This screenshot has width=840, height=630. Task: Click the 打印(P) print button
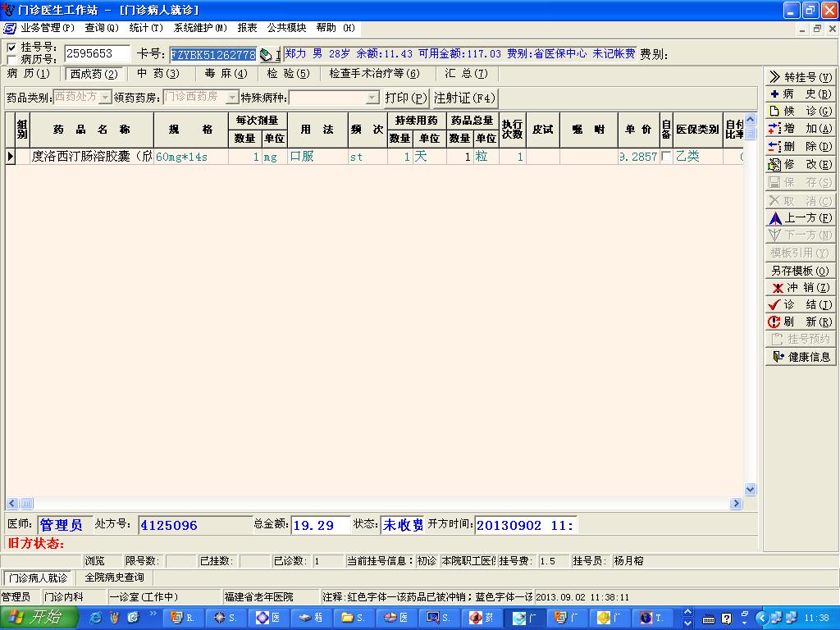(x=406, y=98)
